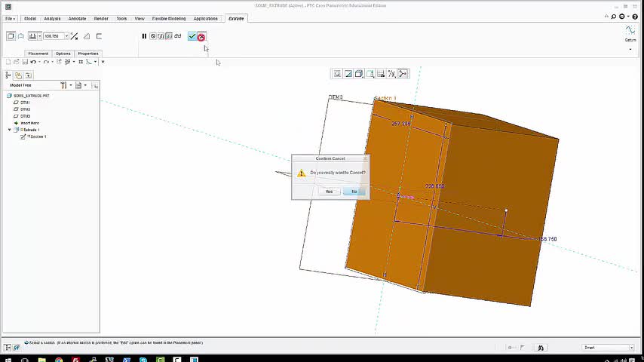Show the Favorites navigator tab
Viewport: 644px width, 362px height.
pos(29,75)
